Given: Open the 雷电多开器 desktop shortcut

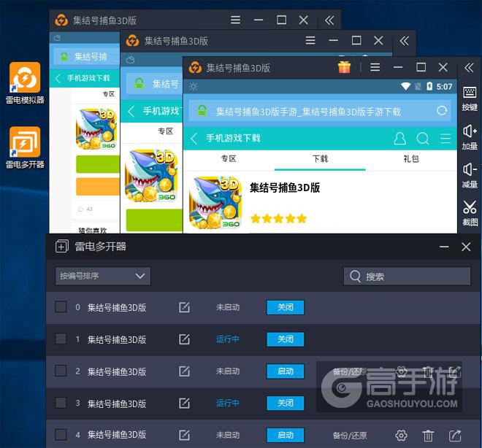Looking at the screenshot, I should click(x=25, y=147).
